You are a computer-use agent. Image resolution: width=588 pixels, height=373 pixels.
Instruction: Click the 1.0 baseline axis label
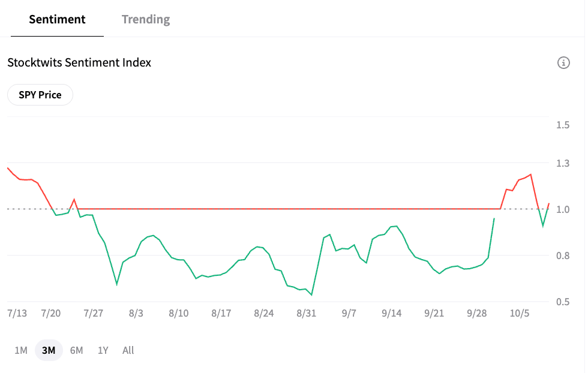(563, 209)
